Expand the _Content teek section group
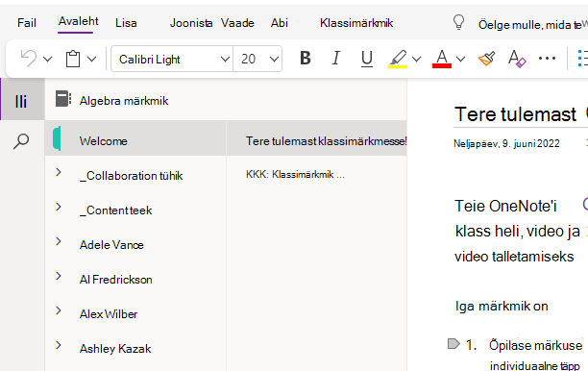The width and height of the screenshot is (588, 371). coord(58,207)
